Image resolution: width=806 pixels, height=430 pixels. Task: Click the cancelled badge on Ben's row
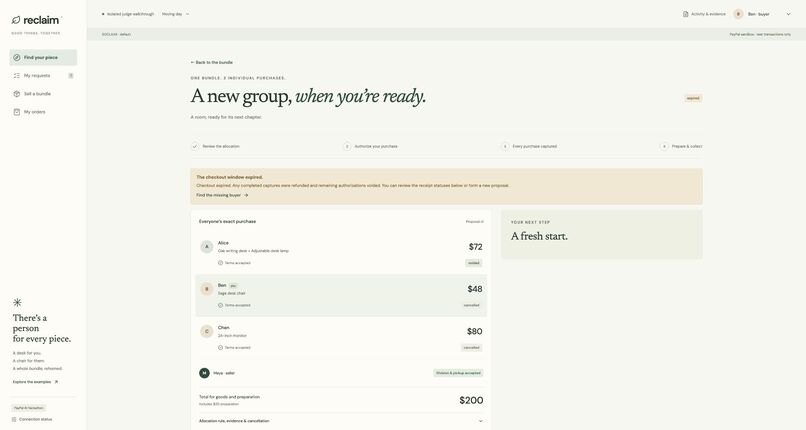(x=471, y=305)
